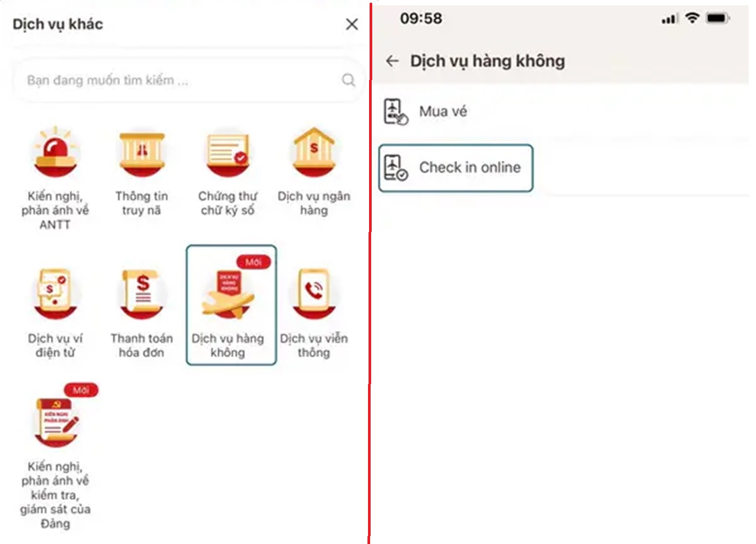
Task: Focus the Bạn đang muốn tìm kiếm search field
Action: pyautogui.click(x=189, y=80)
